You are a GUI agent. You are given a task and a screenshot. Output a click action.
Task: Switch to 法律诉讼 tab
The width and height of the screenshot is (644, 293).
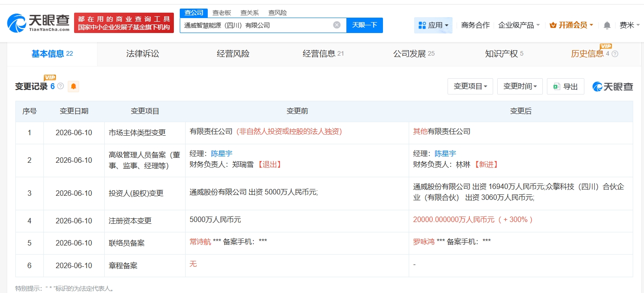click(143, 54)
